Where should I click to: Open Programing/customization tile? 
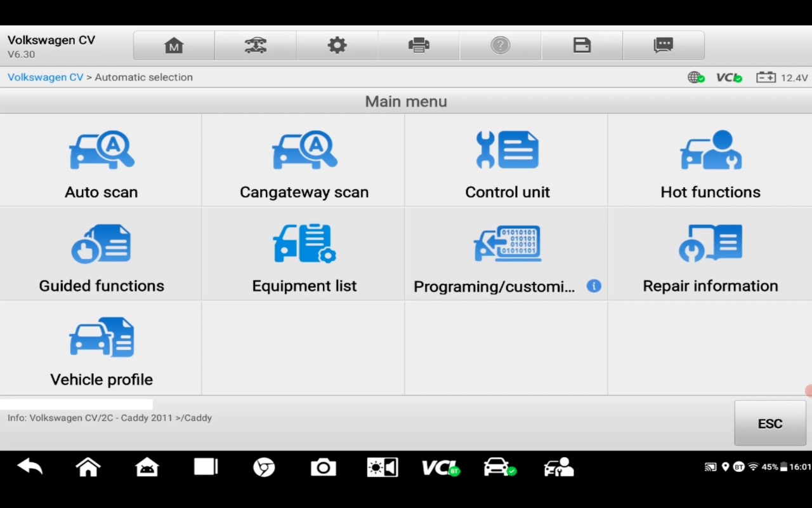pos(507,254)
